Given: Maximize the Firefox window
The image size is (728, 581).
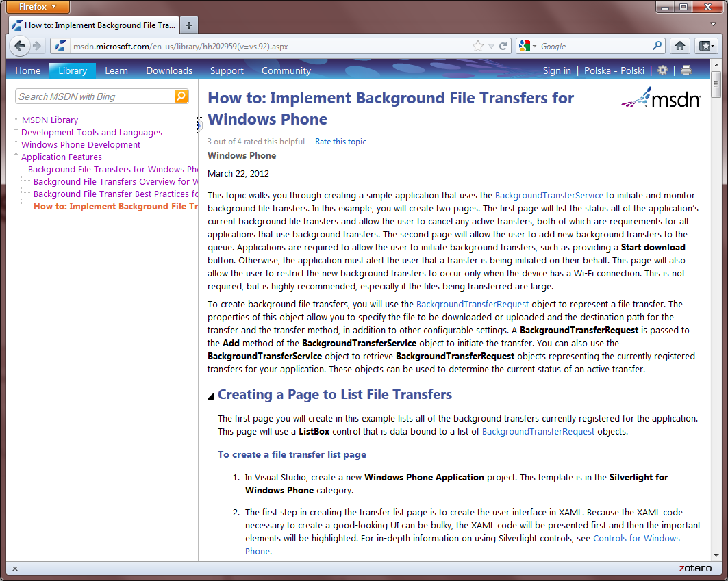Looking at the screenshot, I should click(x=683, y=6).
